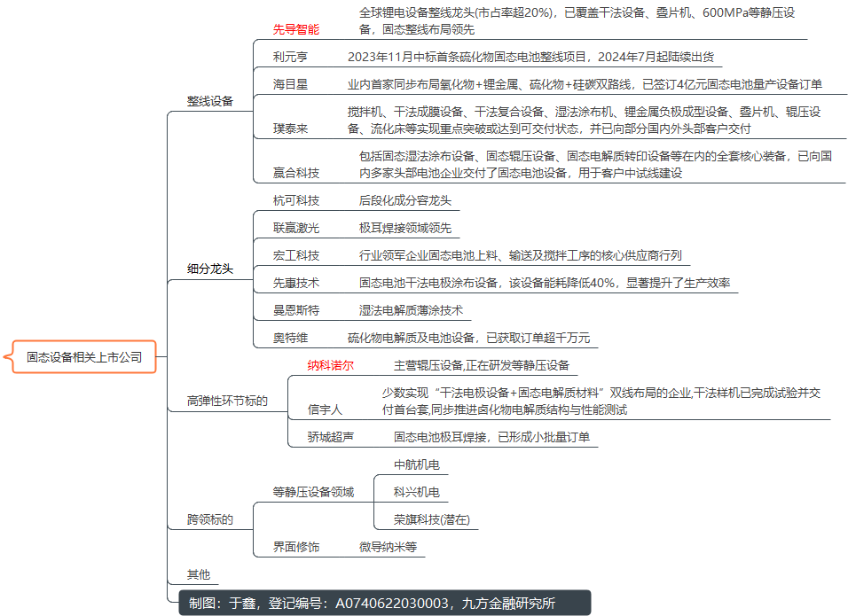
Task: Click the 荣旗科技(潜在) leaf node
Action: tap(432, 519)
